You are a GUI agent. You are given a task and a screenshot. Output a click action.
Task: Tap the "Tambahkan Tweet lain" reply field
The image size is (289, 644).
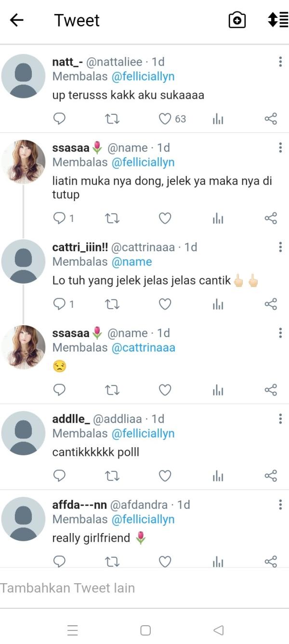pos(144,588)
